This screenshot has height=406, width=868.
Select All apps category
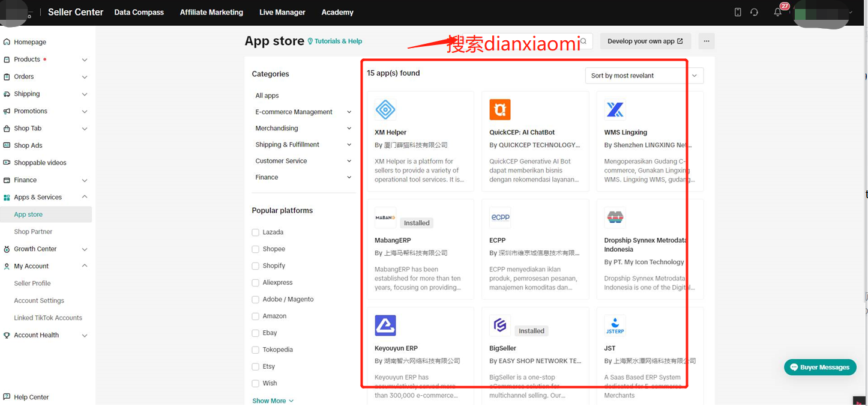click(267, 95)
